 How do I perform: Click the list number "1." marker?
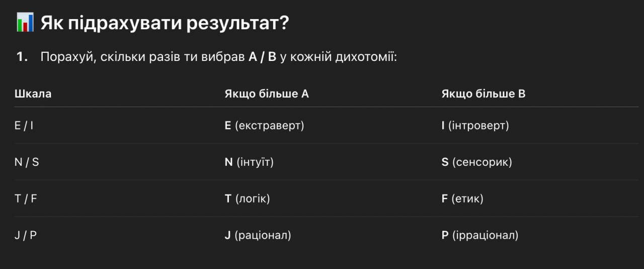pos(22,57)
